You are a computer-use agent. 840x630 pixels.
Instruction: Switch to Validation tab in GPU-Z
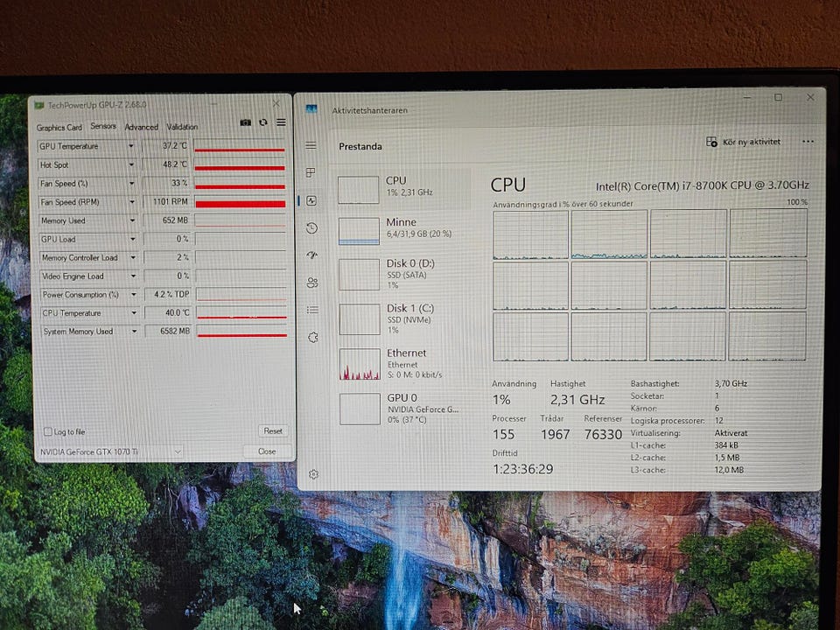(x=182, y=127)
